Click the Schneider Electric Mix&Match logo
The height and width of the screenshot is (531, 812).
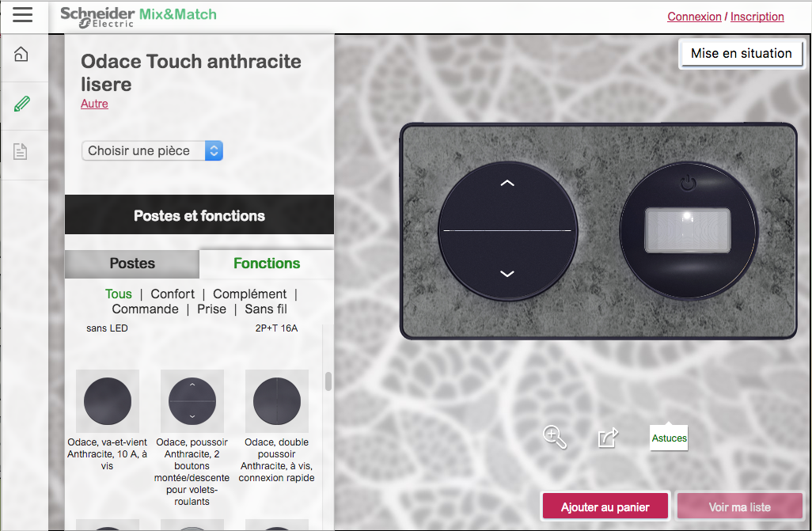[x=138, y=17]
